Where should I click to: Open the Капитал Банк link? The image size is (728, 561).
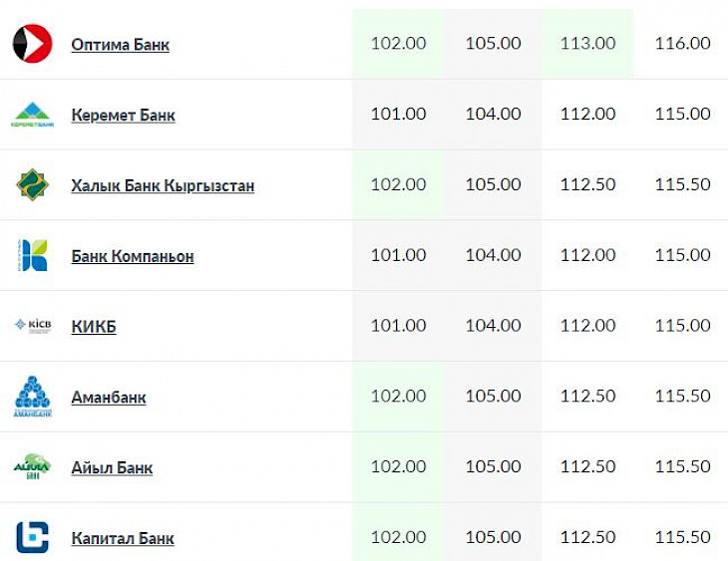[x=123, y=539]
